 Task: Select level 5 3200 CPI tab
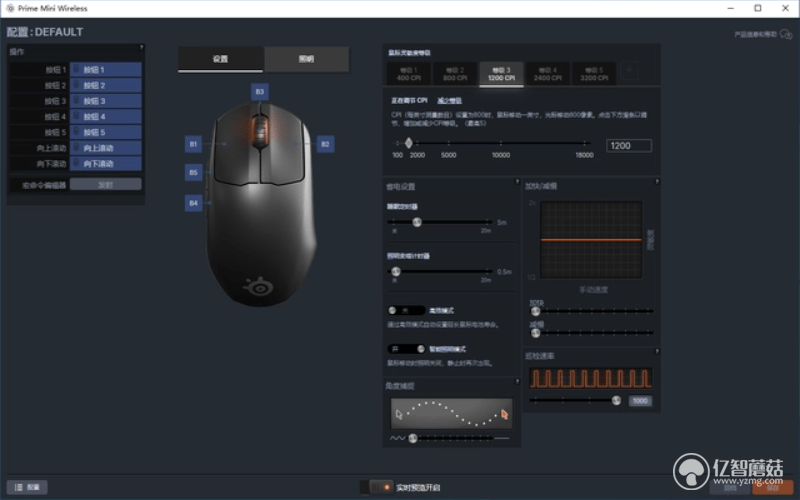[594, 74]
